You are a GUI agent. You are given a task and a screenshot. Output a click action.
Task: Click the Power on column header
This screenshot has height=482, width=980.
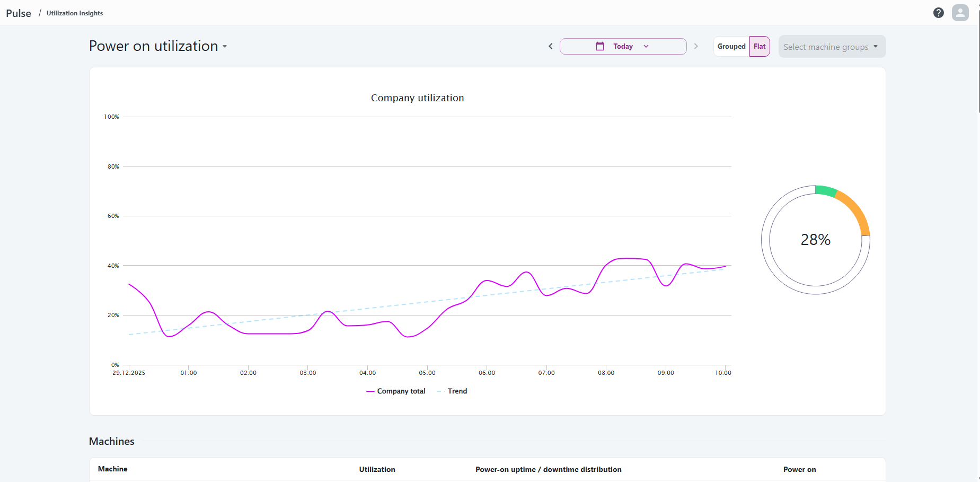(799, 469)
